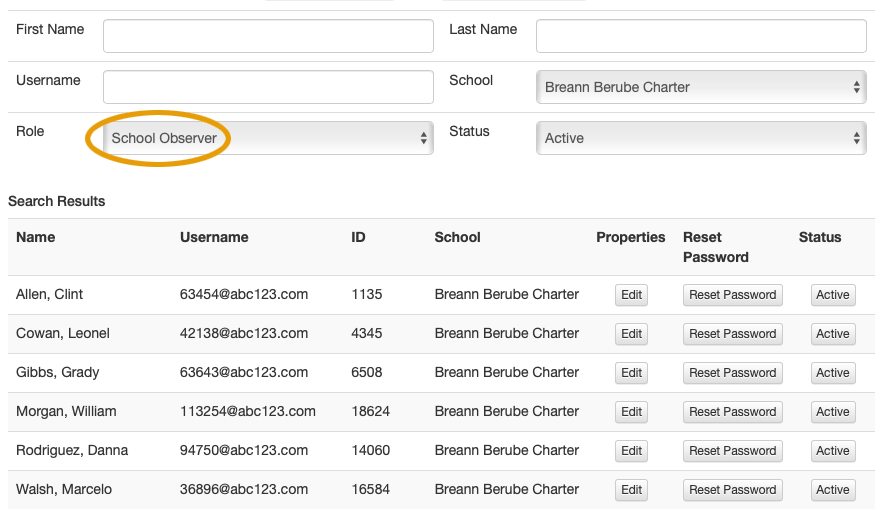Image resolution: width=886 pixels, height=524 pixels.
Task: Open the Status filter dropdown set to Active
Action: click(x=701, y=138)
